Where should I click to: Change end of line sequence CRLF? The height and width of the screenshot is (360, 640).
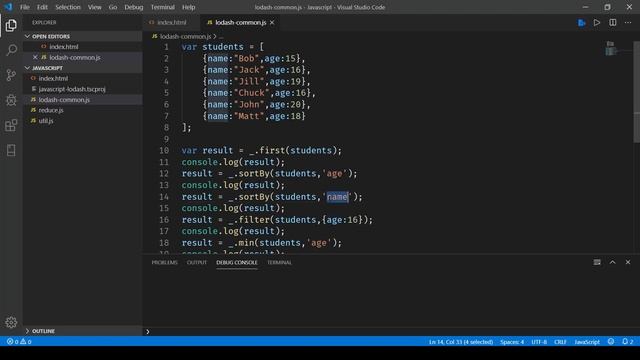(x=560, y=342)
